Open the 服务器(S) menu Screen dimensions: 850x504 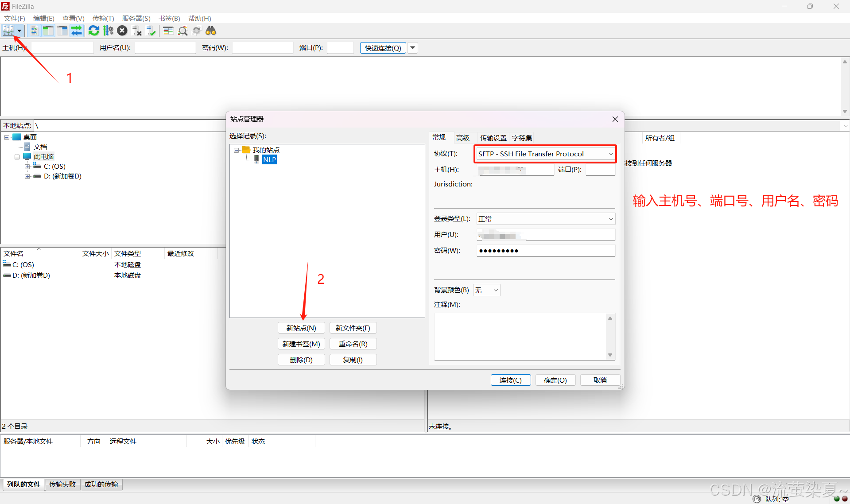coord(136,18)
